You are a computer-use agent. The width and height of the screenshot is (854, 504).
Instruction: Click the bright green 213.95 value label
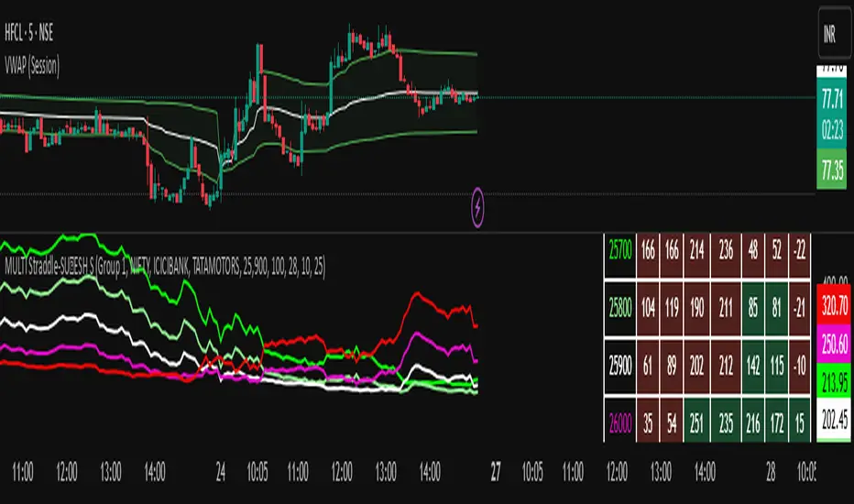pyautogui.click(x=832, y=380)
